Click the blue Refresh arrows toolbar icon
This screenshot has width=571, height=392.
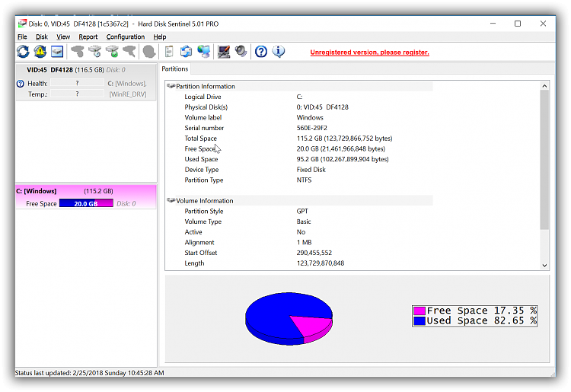pyautogui.click(x=23, y=52)
